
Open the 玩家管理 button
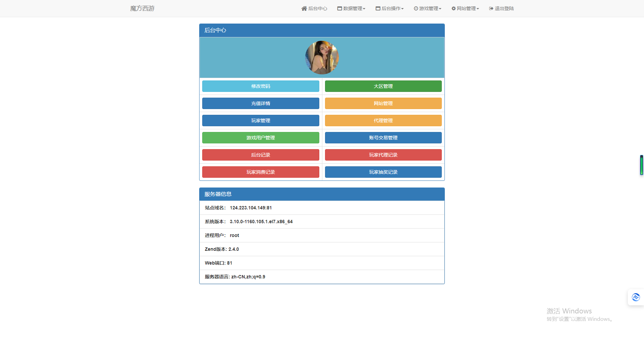pyautogui.click(x=261, y=121)
